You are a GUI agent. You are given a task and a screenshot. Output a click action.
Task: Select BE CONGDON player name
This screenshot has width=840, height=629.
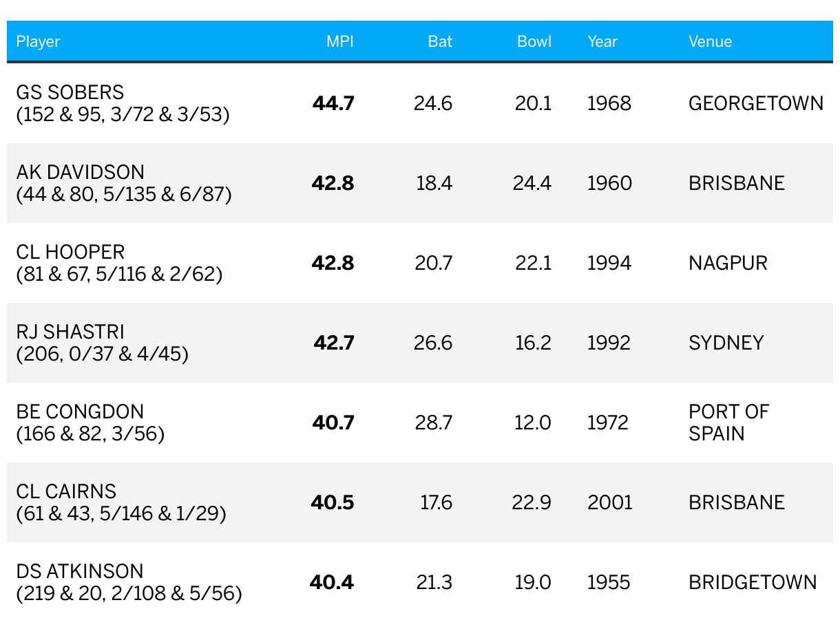coord(81,412)
